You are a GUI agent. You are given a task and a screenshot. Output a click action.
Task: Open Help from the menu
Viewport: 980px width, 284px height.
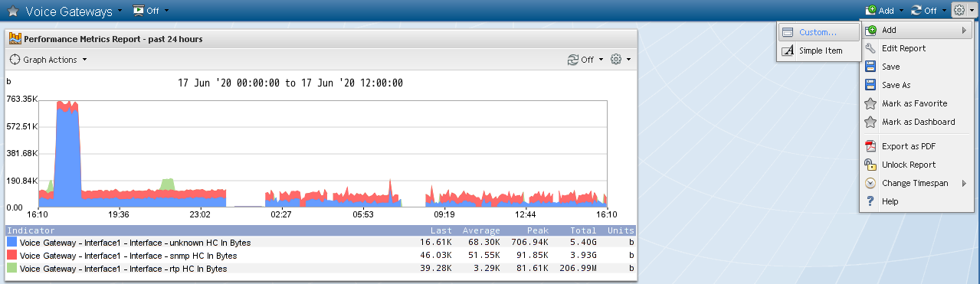916,201
